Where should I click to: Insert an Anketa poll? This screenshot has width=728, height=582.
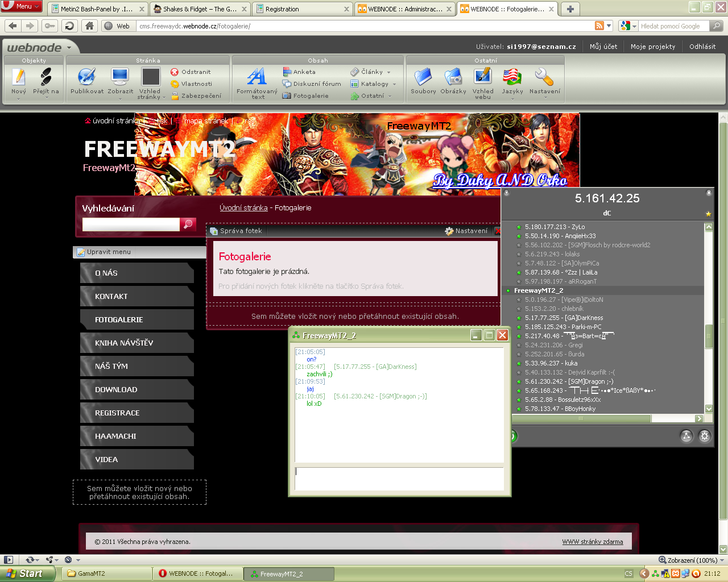click(x=299, y=72)
